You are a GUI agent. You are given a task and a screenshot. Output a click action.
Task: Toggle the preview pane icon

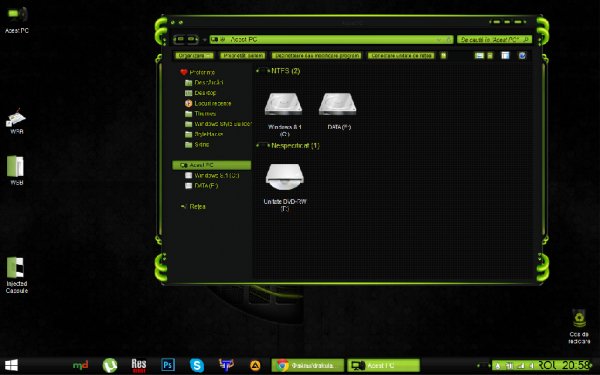pyautogui.click(x=505, y=55)
